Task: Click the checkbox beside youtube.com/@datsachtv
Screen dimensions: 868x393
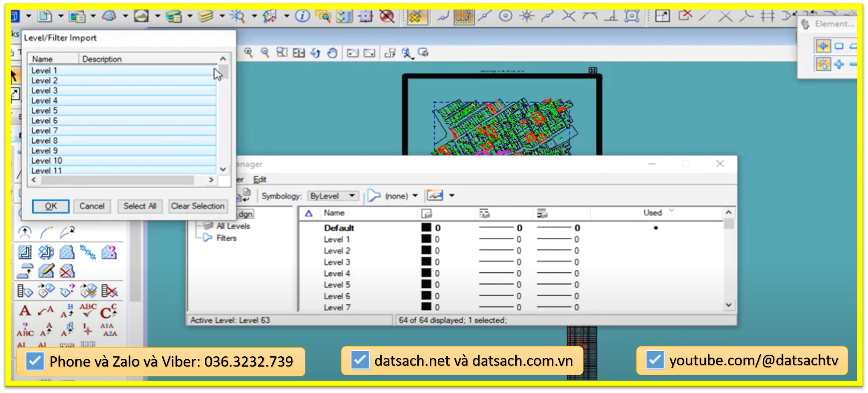Action: pyautogui.click(x=655, y=360)
